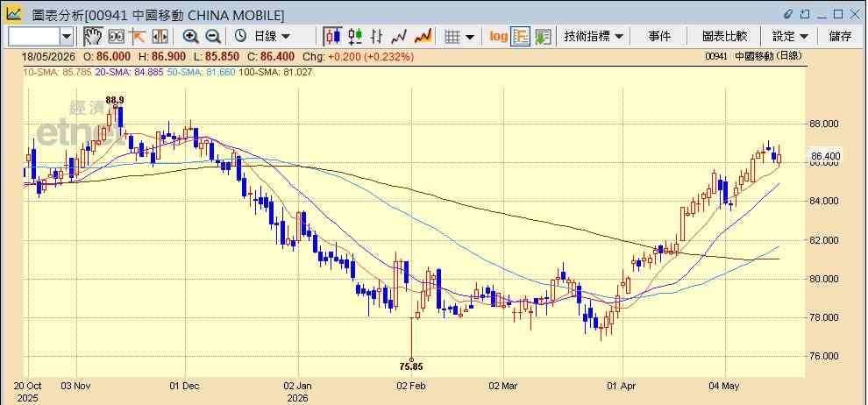The image size is (868, 405).
Task: Click the green download arrow icon
Action: coord(543,37)
